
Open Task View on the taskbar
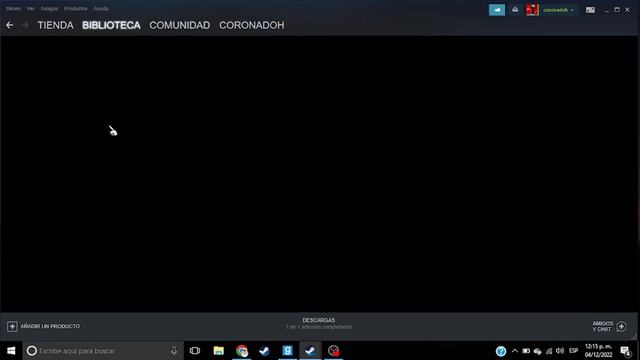195,351
